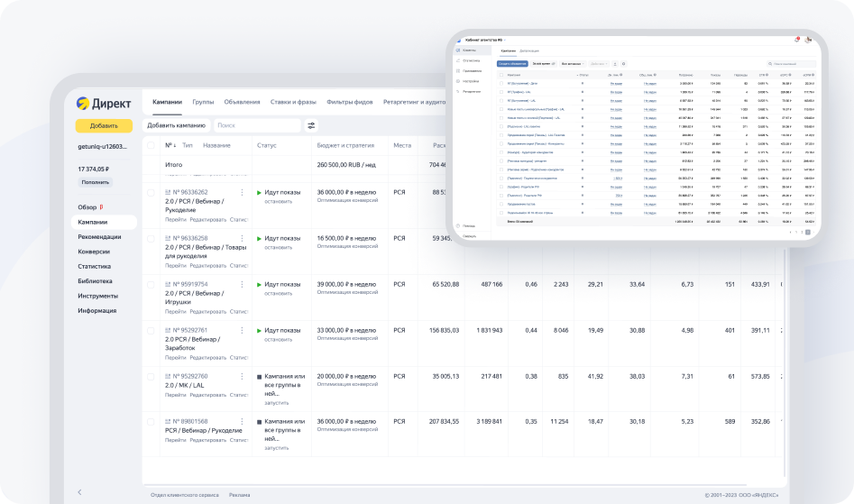Image resolution: width=854 pixels, height=504 pixels.
Task: Switch to the Фильтры фидов tab
Action: [350, 102]
